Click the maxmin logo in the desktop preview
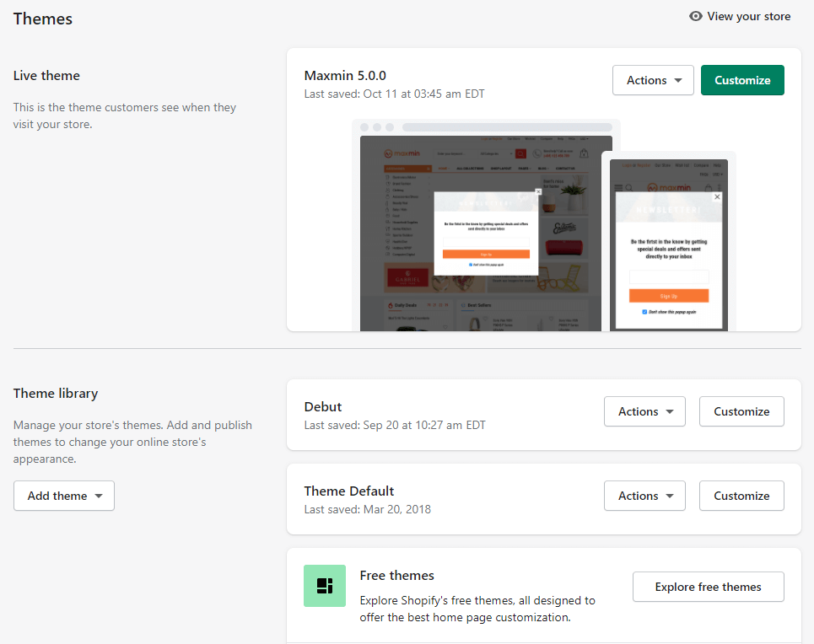This screenshot has width=814, height=644. (402, 153)
